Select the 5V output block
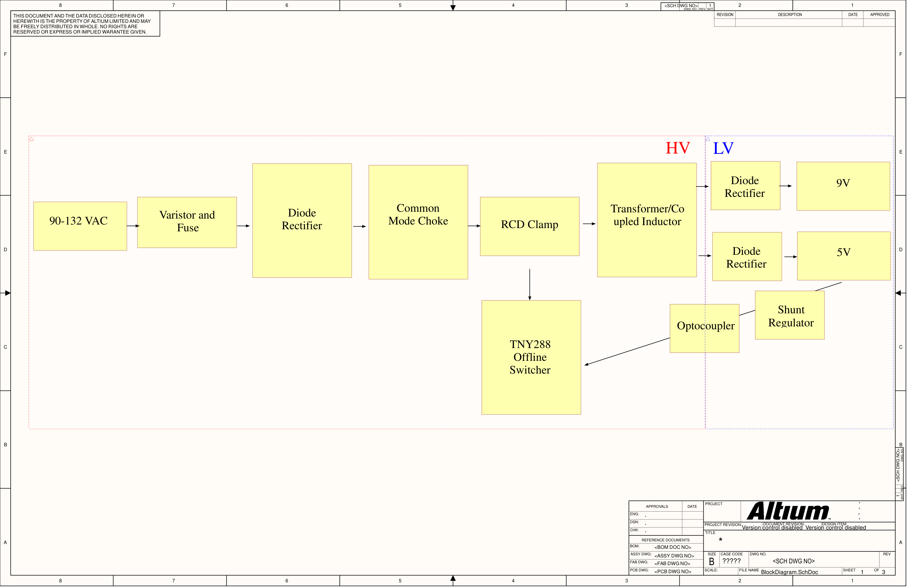Viewport: 908px width, 588px height. [x=844, y=256]
